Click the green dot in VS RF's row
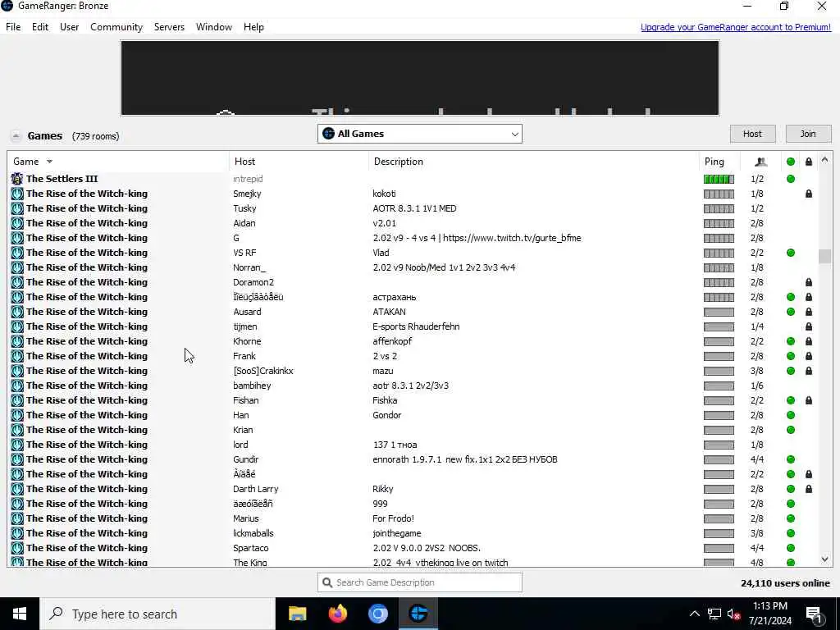 [791, 253]
